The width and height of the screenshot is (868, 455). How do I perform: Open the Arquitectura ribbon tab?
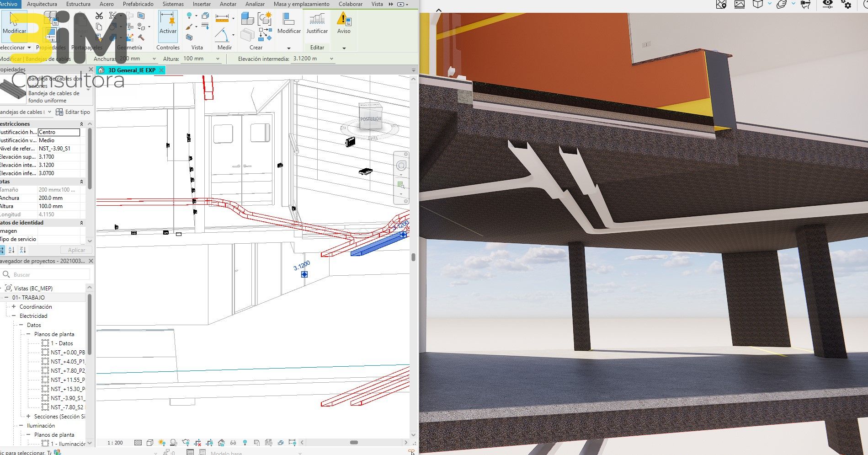42,4
